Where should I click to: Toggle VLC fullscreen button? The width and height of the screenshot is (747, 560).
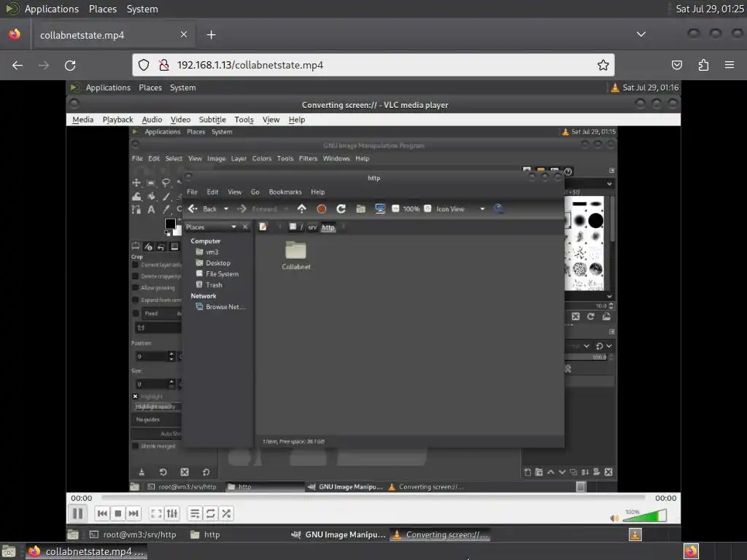(x=156, y=513)
